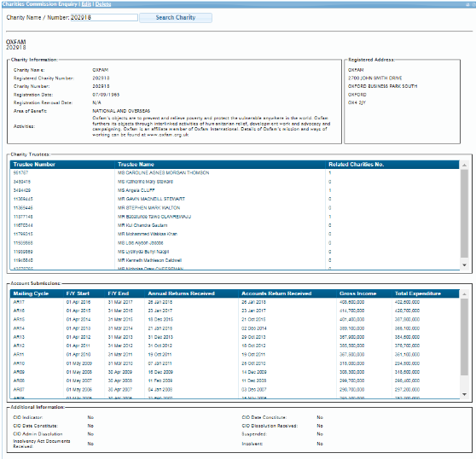Click the Insolvency Act Documents Received label
The width and height of the screenshot is (476, 459).
pos(42,444)
